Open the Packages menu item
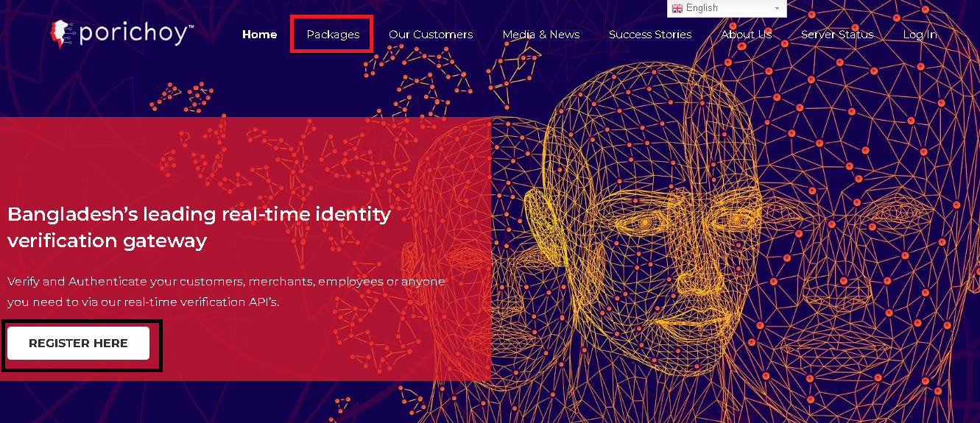Image resolution: width=980 pixels, height=423 pixels. point(333,35)
